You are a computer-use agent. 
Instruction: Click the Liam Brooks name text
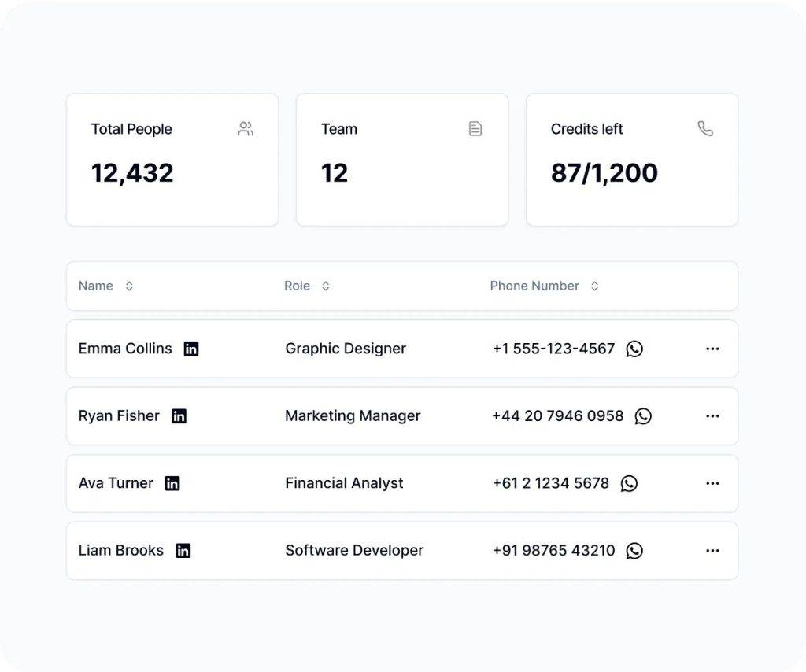[121, 551]
